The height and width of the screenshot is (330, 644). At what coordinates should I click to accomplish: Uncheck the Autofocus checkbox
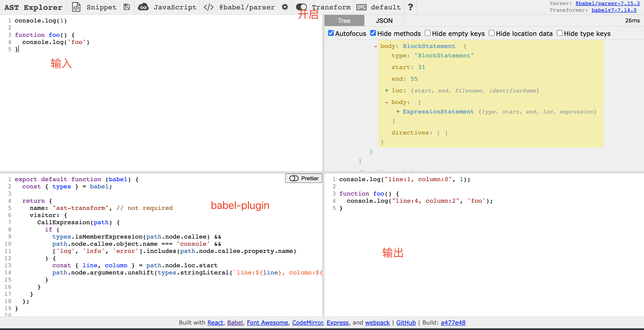coord(331,33)
